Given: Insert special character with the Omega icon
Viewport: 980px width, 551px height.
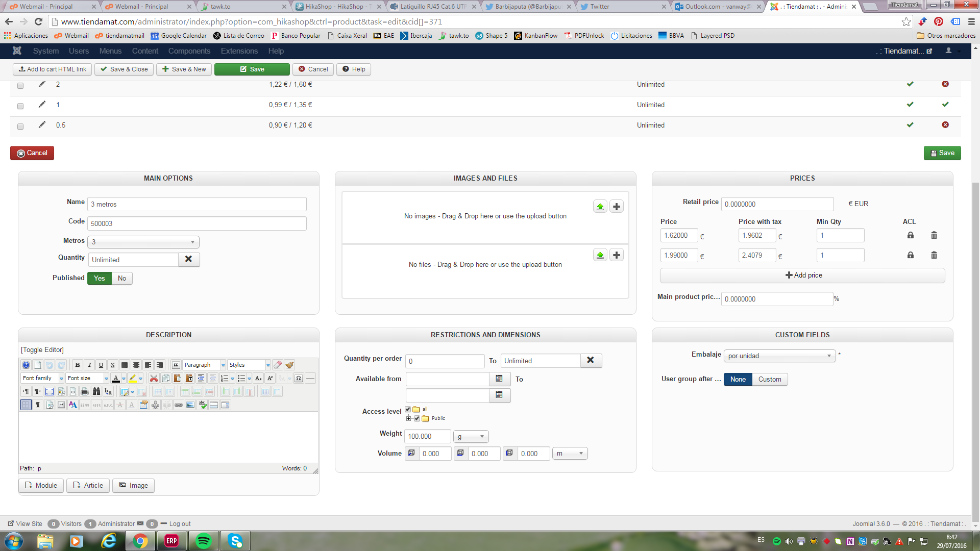Looking at the screenshot, I should pos(299,378).
